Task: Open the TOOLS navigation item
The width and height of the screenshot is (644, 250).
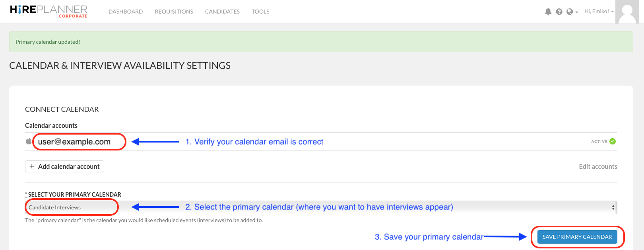Action: click(260, 12)
